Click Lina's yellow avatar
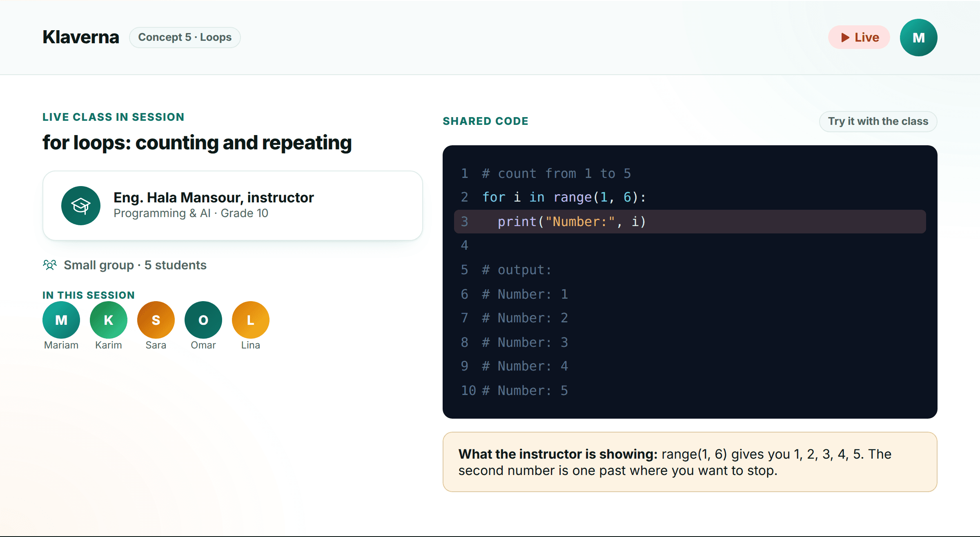Screen dimensions: 980x537 [251, 320]
